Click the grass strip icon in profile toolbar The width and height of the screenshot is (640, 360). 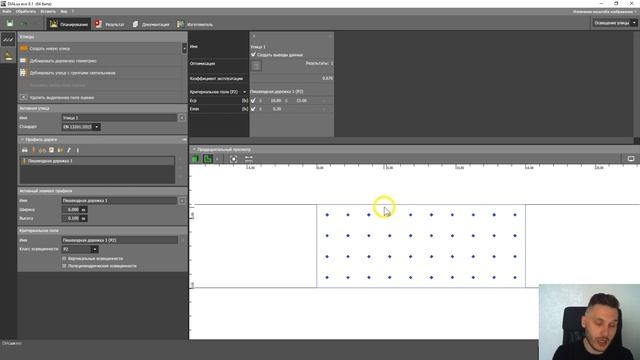pos(69,150)
